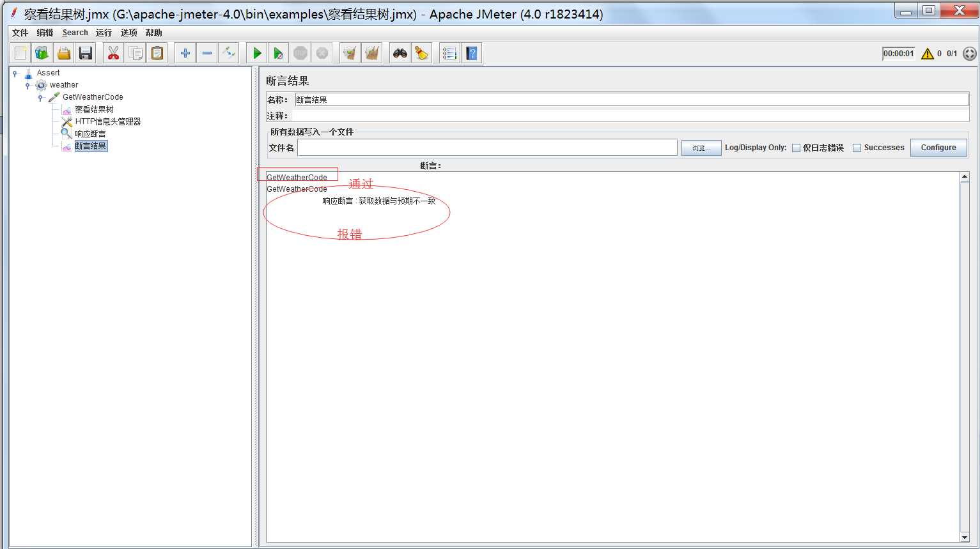
Task: Expand all nodes with plus icon
Action: 185,53
